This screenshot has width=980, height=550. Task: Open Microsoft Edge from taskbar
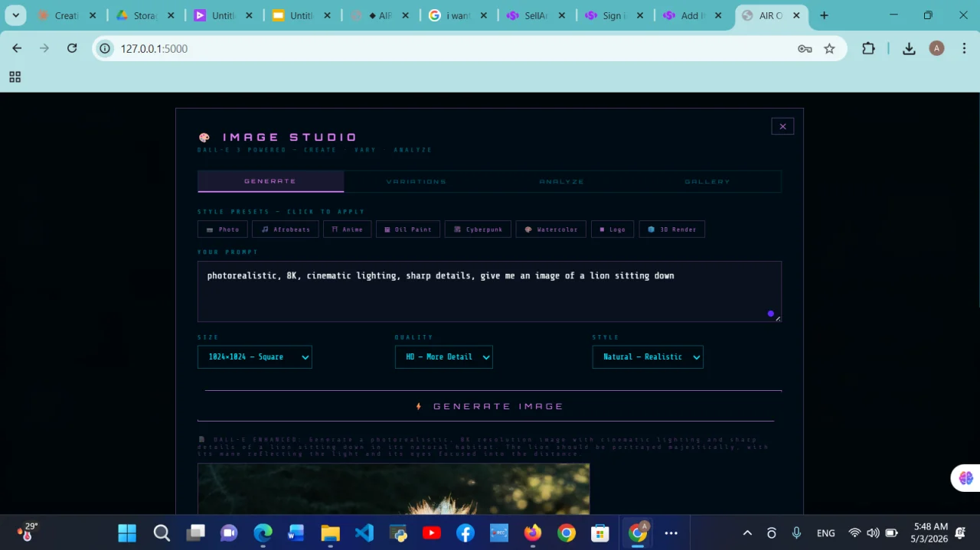(x=263, y=533)
